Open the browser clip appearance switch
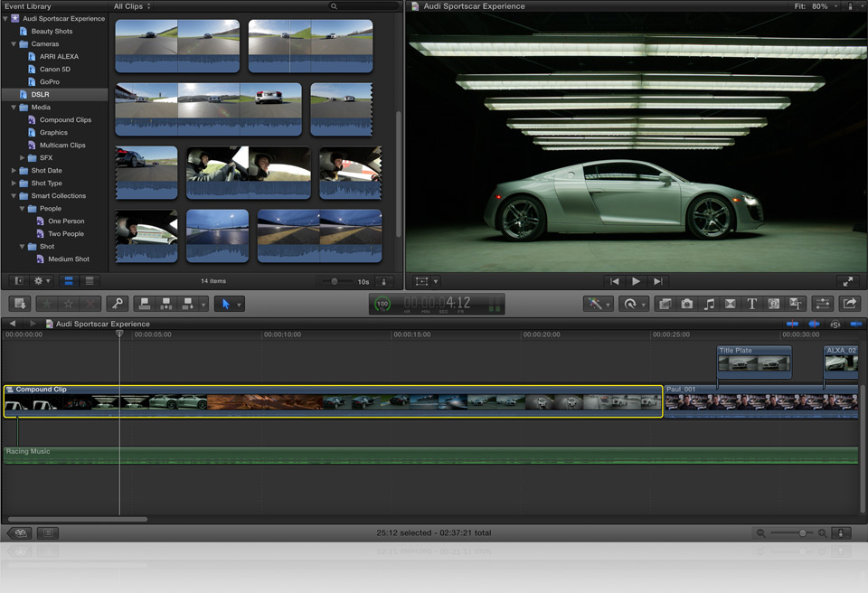Image resolution: width=868 pixels, height=593 pixels. click(383, 281)
